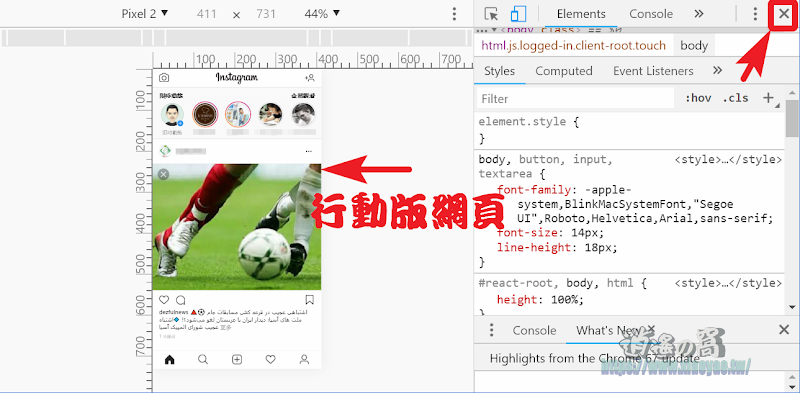The height and width of the screenshot is (393, 800).
Task: Switch to the Event Listeners tab
Action: (x=653, y=71)
